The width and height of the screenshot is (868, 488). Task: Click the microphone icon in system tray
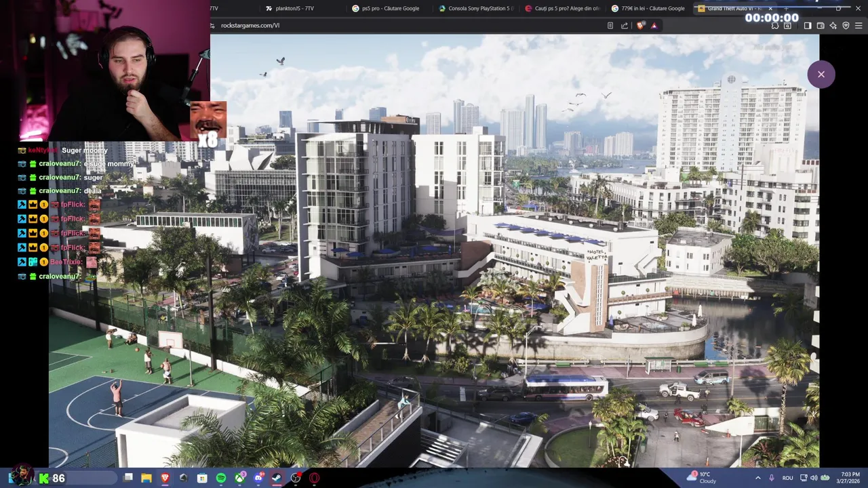point(772,478)
